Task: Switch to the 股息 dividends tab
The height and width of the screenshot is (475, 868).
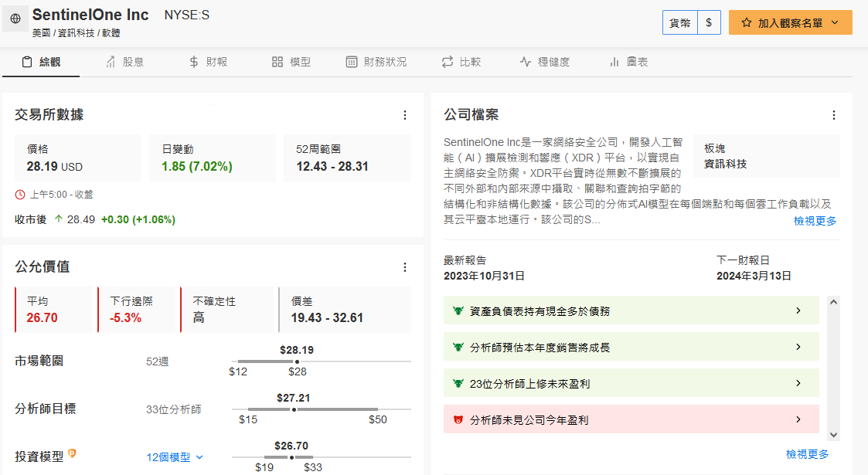Action: click(124, 62)
